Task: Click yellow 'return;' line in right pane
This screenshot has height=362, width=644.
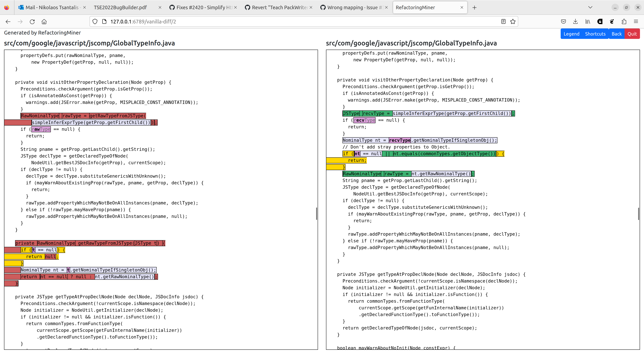Action: coord(357,160)
